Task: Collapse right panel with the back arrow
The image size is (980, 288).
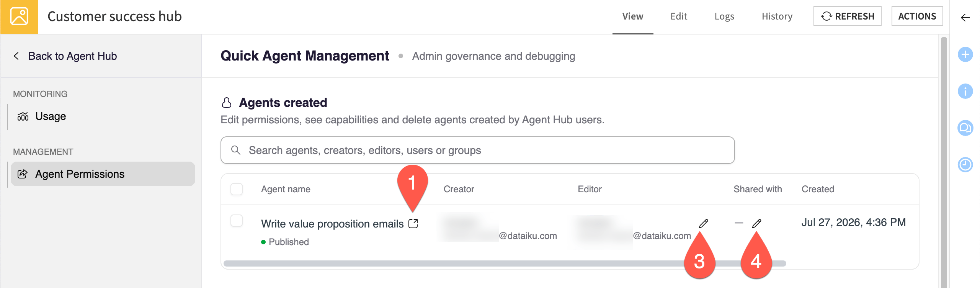Action: pyautogui.click(x=965, y=18)
